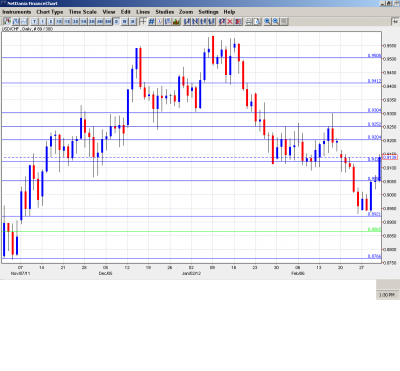The image size is (400, 371).
Task: Click the green 0.8665 line label
Action: pos(374,229)
